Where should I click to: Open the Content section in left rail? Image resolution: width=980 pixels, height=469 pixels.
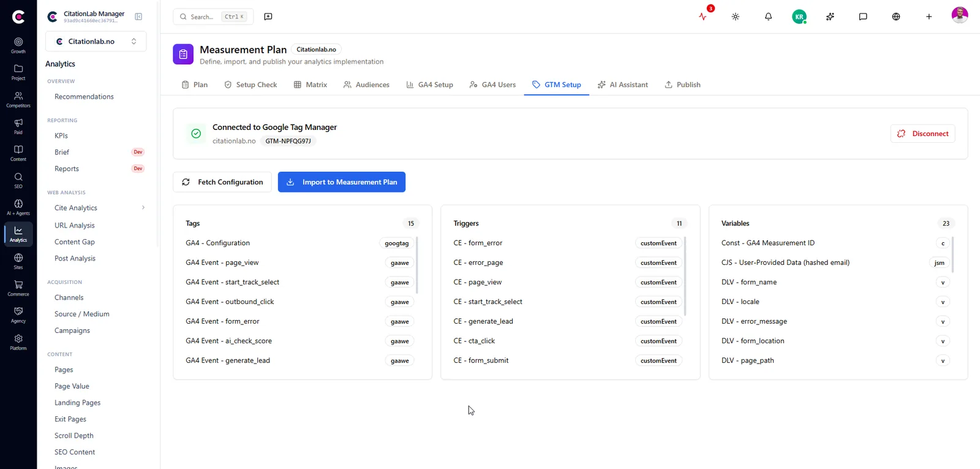[x=18, y=153]
